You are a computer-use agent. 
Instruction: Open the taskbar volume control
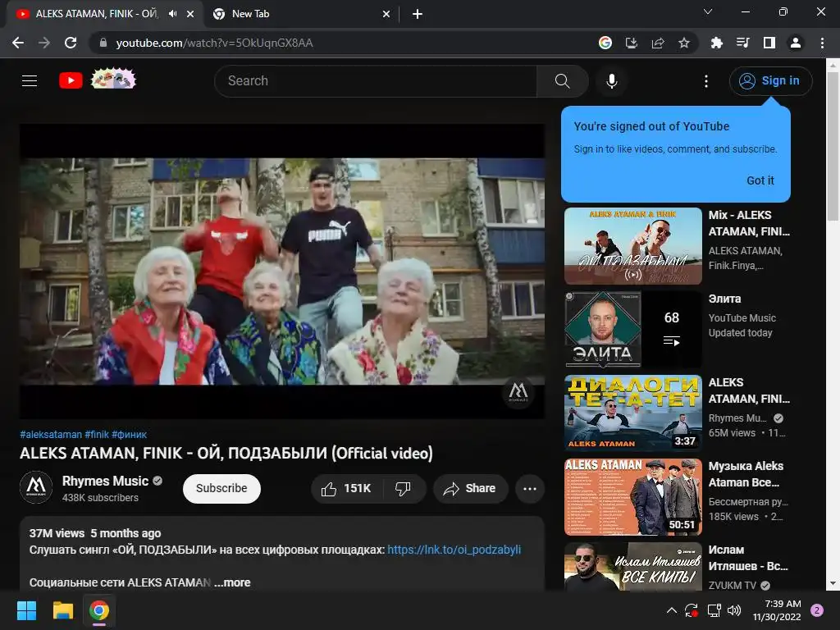[734, 610]
